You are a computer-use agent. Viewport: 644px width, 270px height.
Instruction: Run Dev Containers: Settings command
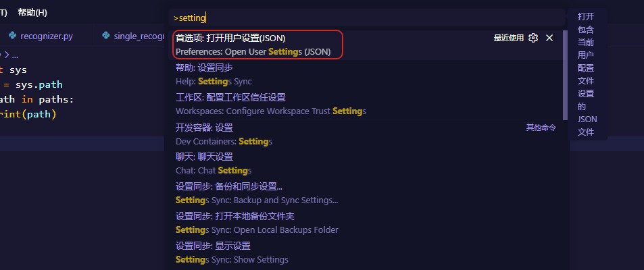click(366, 134)
